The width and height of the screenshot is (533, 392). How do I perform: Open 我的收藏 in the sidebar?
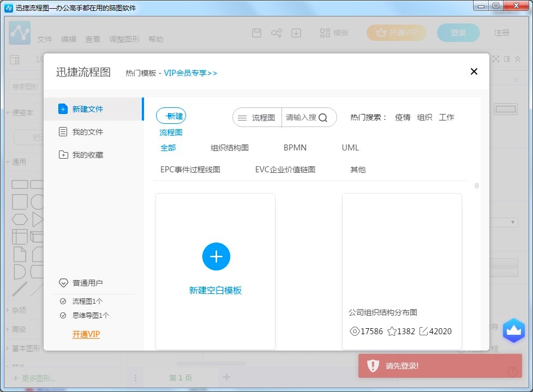[x=87, y=155]
